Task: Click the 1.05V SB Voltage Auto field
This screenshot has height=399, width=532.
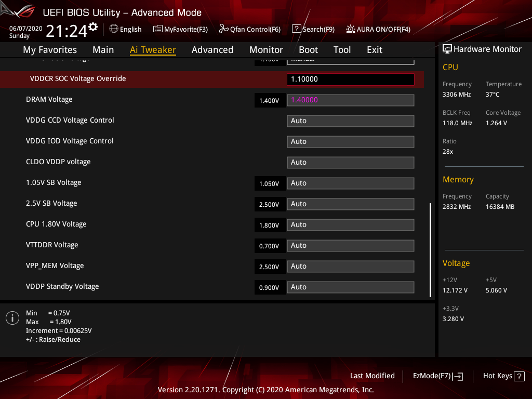Action: (x=351, y=183)
